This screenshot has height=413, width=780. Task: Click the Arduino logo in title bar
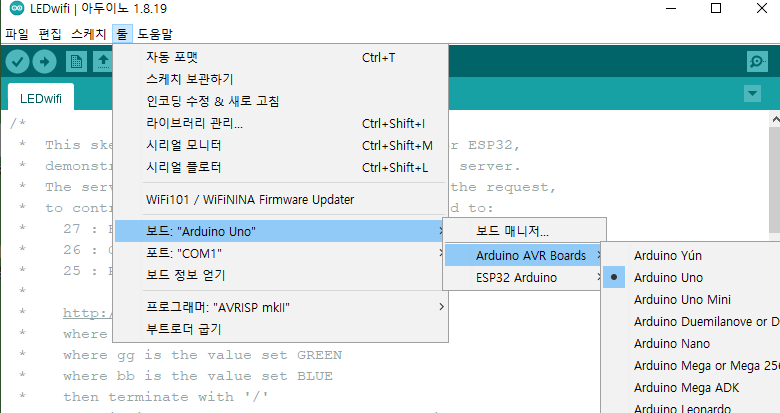(x=17, y=8)
